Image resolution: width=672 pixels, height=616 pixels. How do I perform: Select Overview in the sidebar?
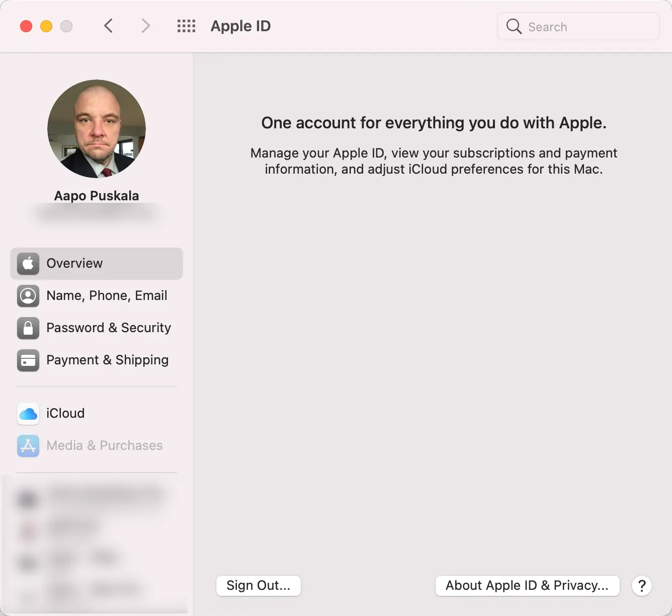97,263
